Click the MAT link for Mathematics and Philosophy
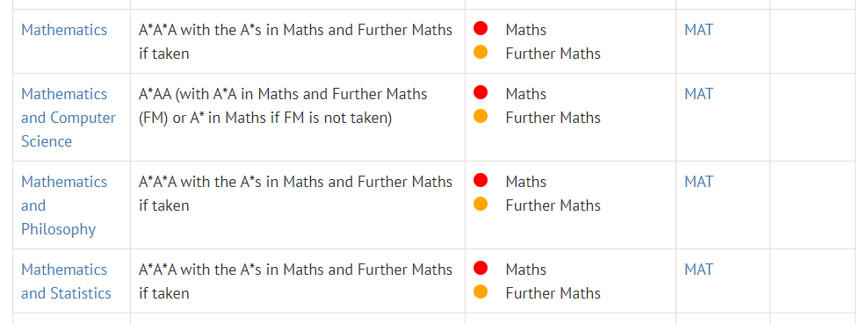Screen dimensions: 868x324 pos(698,182)
